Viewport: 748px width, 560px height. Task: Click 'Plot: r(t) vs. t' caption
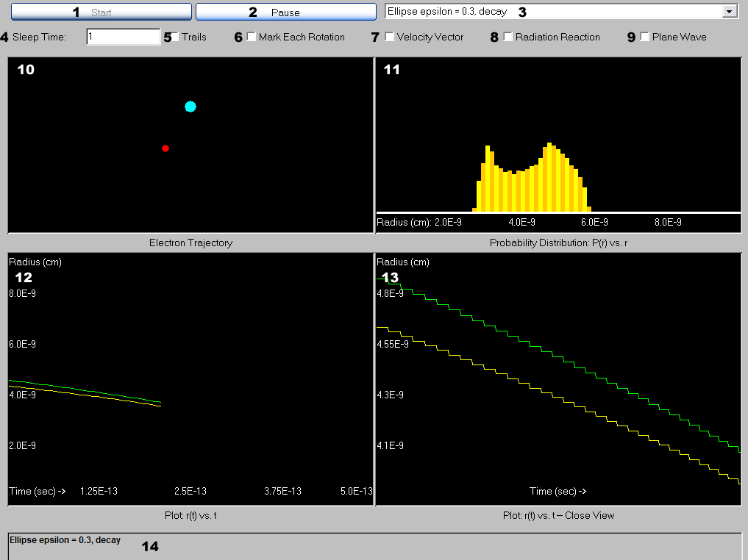(x=190, y=515)
